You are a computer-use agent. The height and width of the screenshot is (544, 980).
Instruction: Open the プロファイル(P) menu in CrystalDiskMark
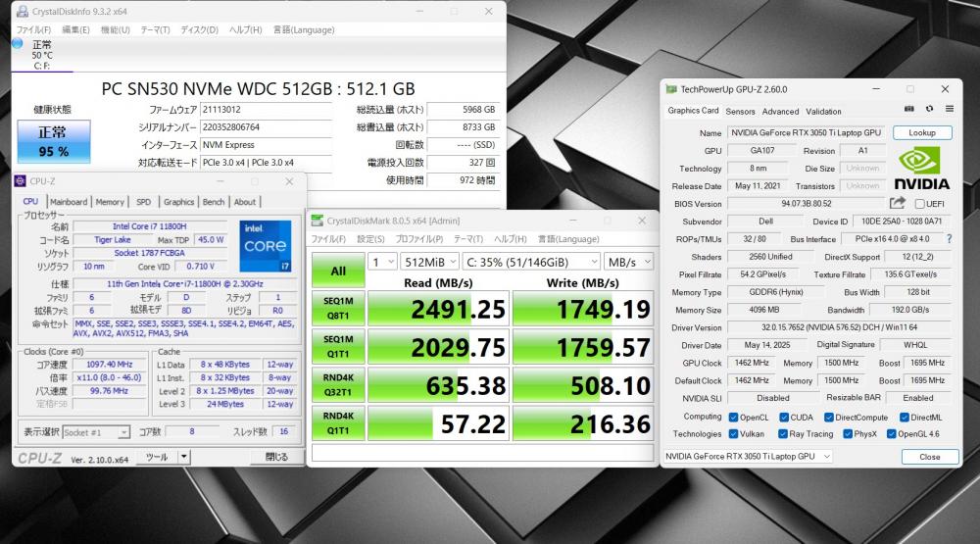tap(418, 239)
